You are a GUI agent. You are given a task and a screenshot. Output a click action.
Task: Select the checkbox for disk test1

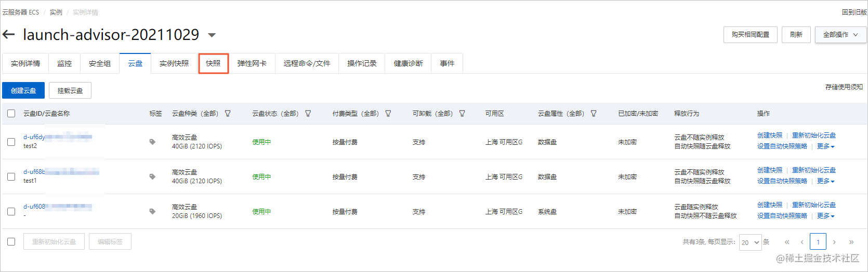click(x=11, y=176)
